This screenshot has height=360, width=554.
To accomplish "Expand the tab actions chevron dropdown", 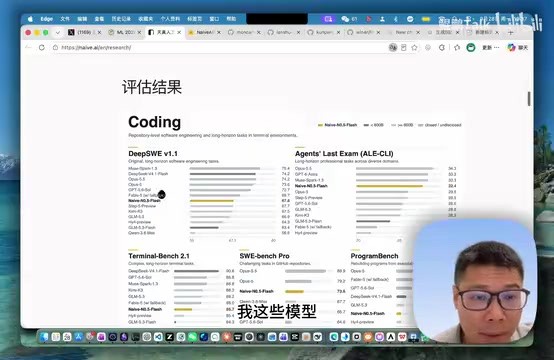I will point(58,33).
